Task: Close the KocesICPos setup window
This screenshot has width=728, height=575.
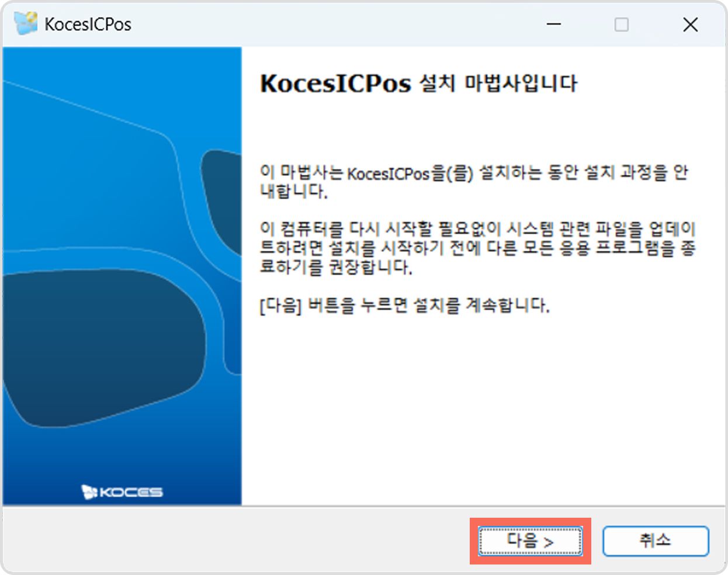Action: pyautogui.click(x=691, y=25)
